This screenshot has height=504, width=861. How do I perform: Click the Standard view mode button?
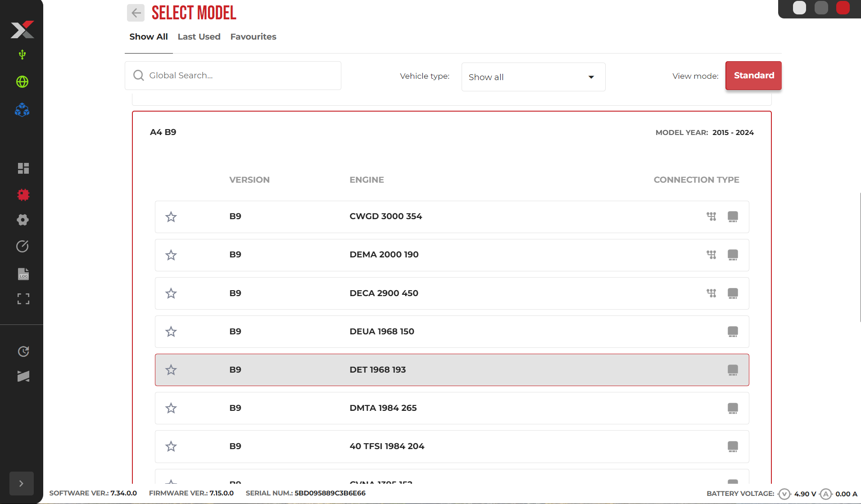(x=753, y=76)
